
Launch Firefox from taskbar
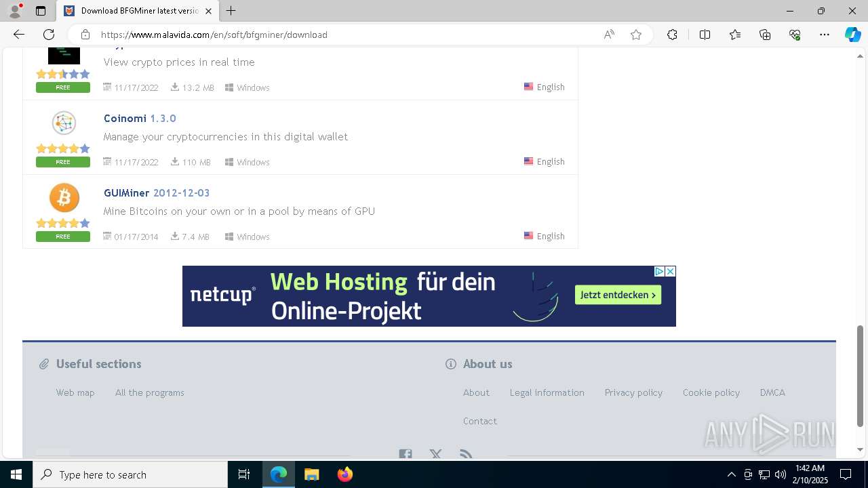point(344,474)
